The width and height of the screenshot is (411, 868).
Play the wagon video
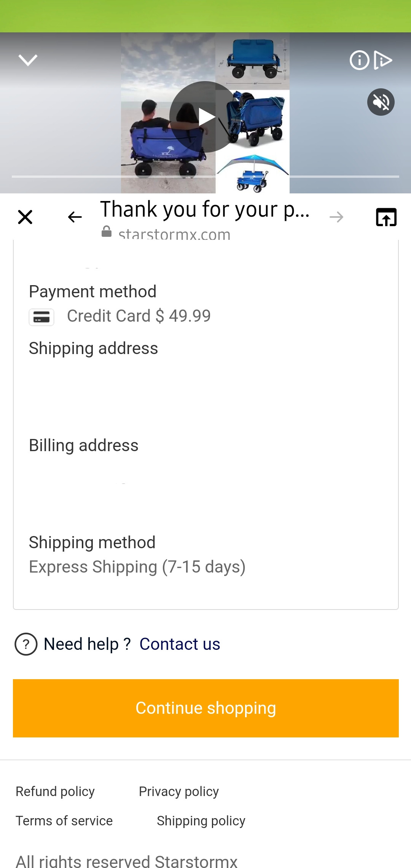click(x=205, y=117)
